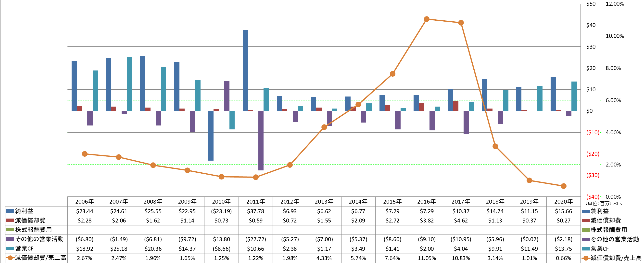Select the その他の営業活動 label in right-side legend

coord(615,239)
